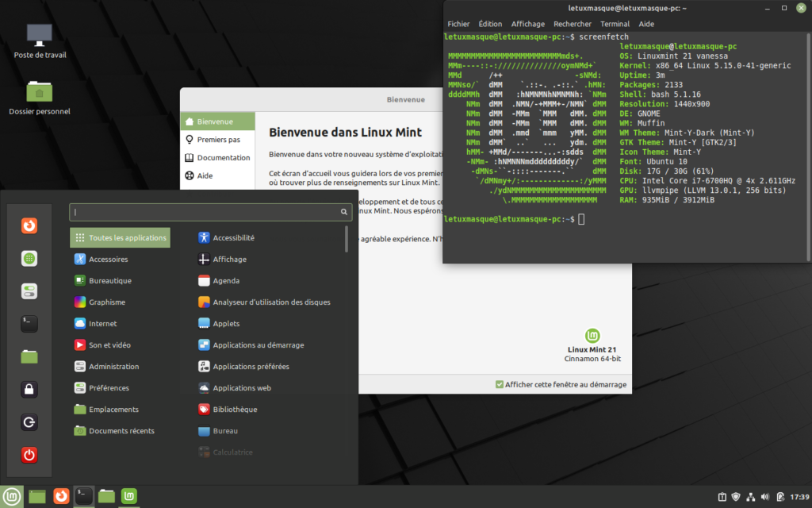Click the clock showing 17:39
This screenshot has width=812, height=508.
click(x=799, y=497)
